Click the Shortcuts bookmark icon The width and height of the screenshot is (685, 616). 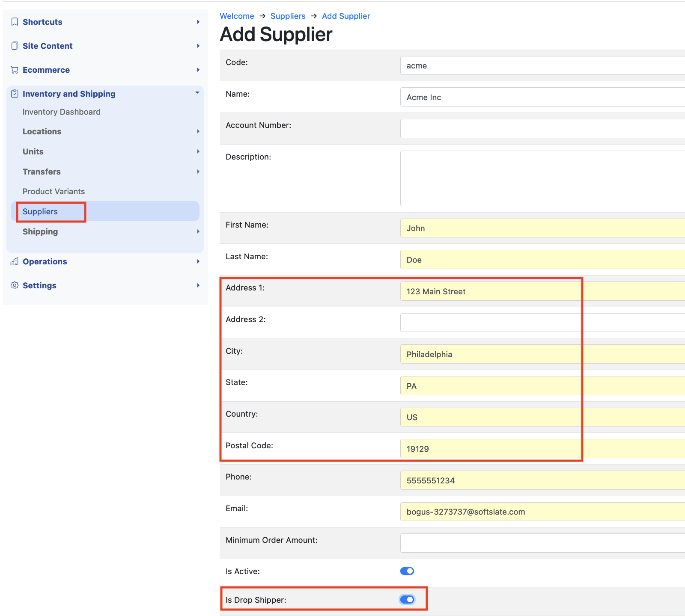(15, 22)
